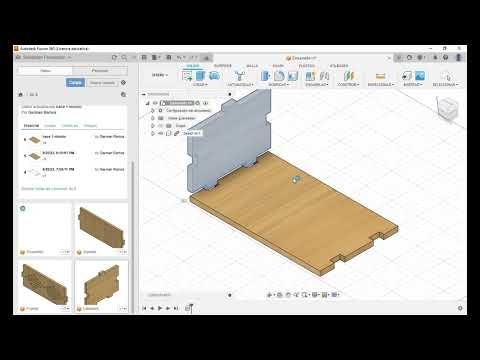Image resolution: width=480 pixels, height=360 pixels.
Task: Click the job status clock icon
Action: [410, 57]
